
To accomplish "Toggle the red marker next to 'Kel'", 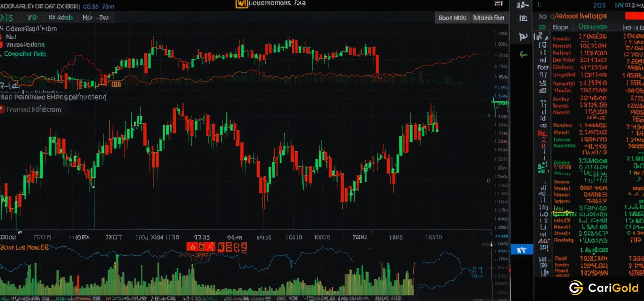I will 1,37.
